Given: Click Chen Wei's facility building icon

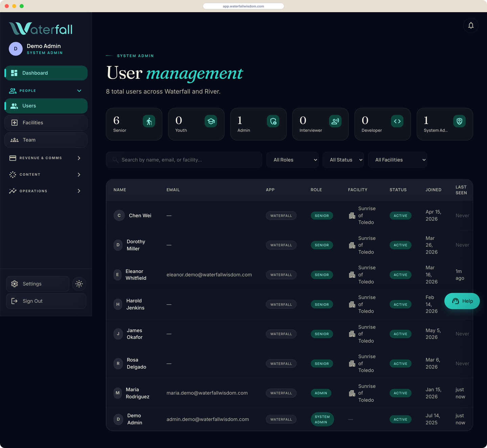Looking at the screenshot, I should 352,216.
